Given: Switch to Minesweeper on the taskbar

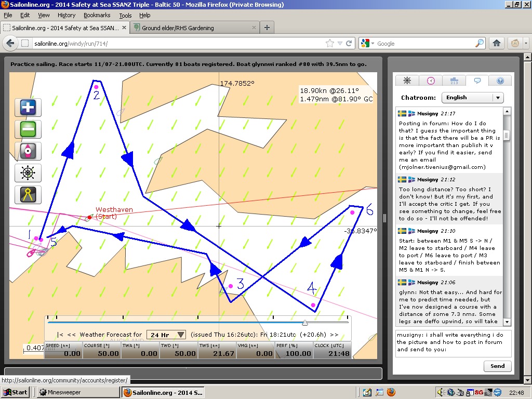Looking at the screenshot, I should click(78, 393).
